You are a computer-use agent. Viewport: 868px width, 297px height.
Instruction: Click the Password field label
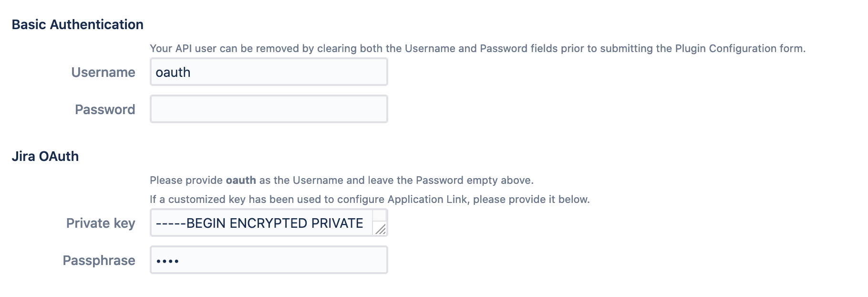tap(105, 110)
